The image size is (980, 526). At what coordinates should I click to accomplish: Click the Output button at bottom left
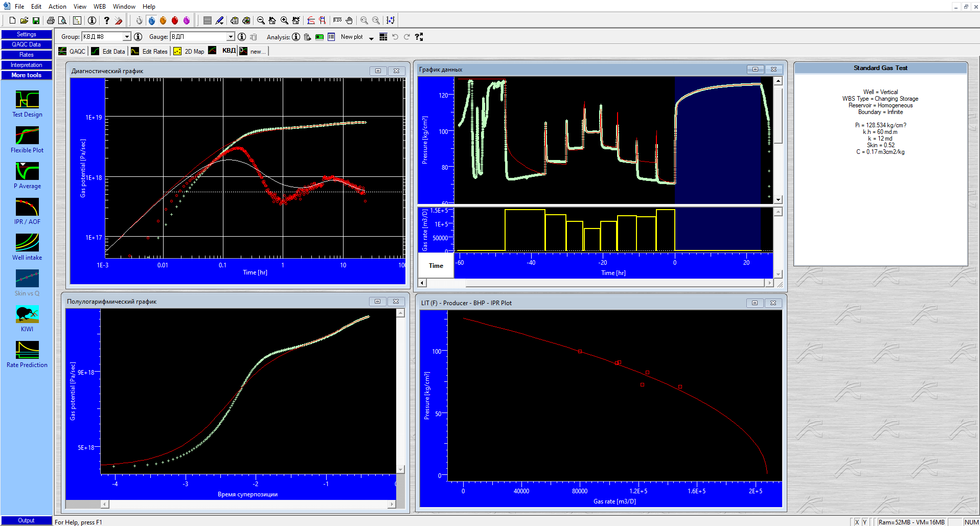(27, 520)
